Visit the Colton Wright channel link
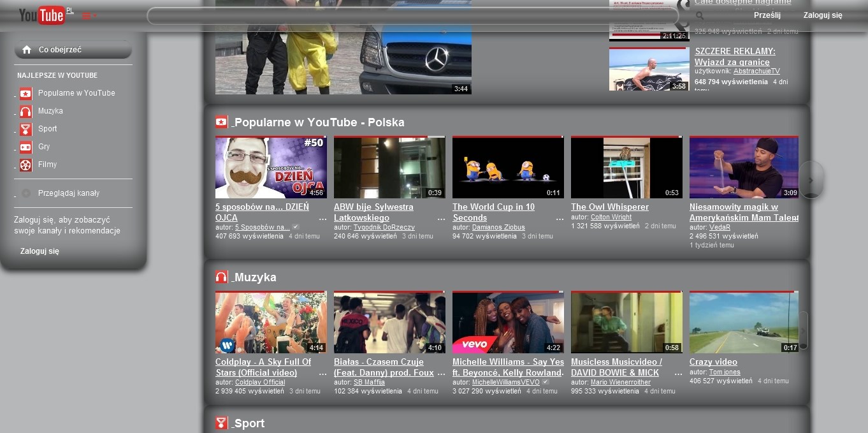Viewport: 868px width, 433px height. [611, 217]
